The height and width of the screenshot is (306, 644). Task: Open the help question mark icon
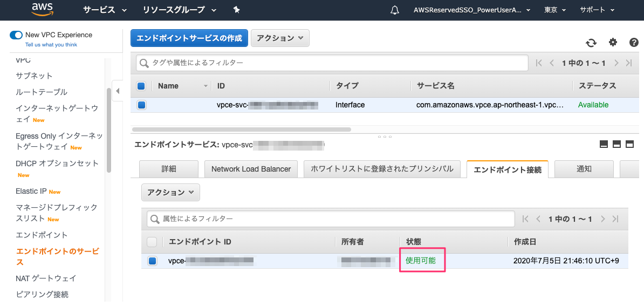point(634,42)
